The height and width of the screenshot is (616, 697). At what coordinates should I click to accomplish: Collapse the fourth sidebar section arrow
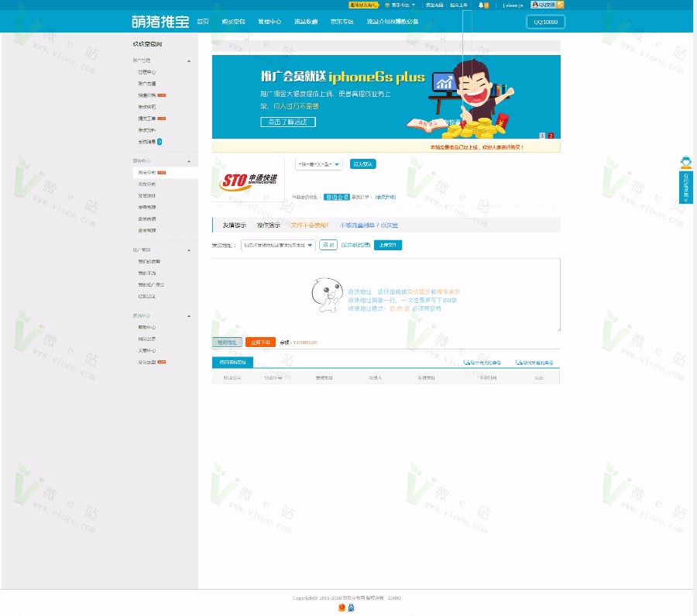tap(189, 316)
